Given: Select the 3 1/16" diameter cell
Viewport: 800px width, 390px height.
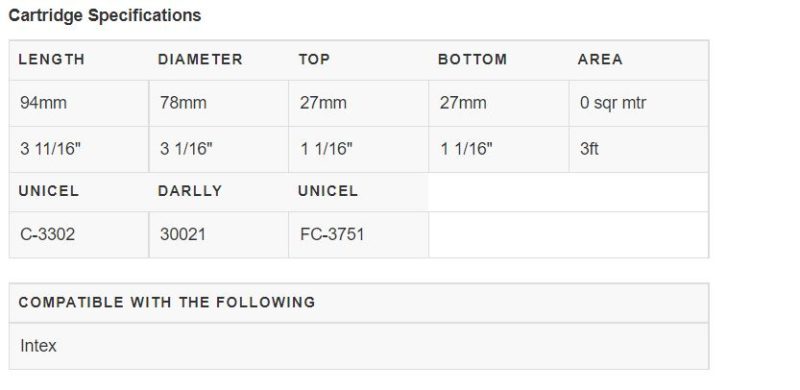Looking at the screenshot, I should 219,149.
